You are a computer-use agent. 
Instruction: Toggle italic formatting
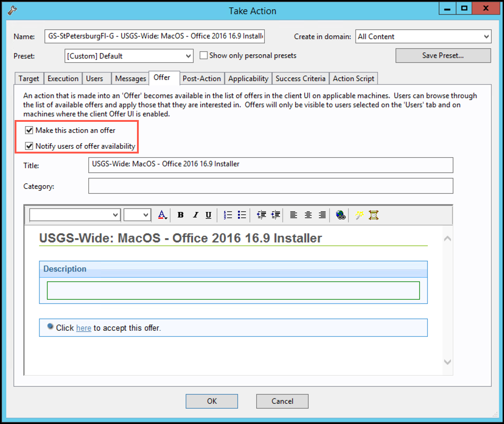tap(195, 215)
